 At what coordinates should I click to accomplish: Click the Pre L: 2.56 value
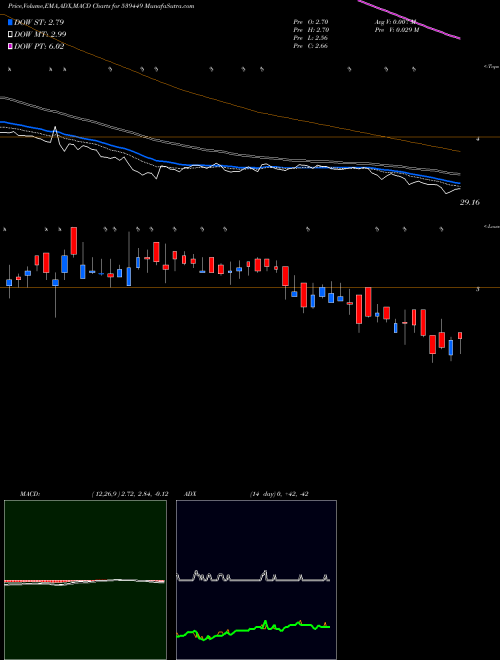pos(311,38)
